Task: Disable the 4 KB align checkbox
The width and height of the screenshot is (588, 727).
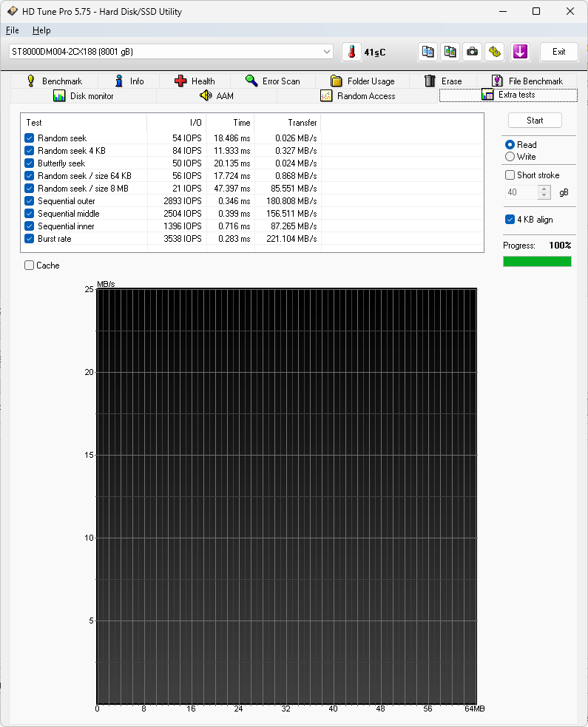Action: pyautogui.click(x=510, y=220)
